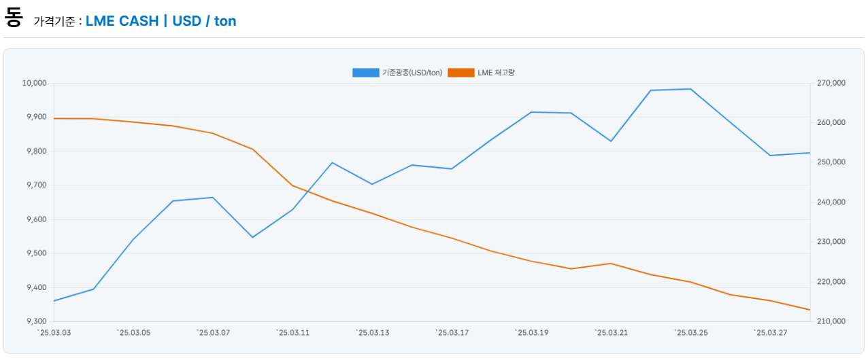Image resolution: width=868 pixels, height=358 pixels.
Task: Click orange line's starting point at left edge
Action: (54, 119)
